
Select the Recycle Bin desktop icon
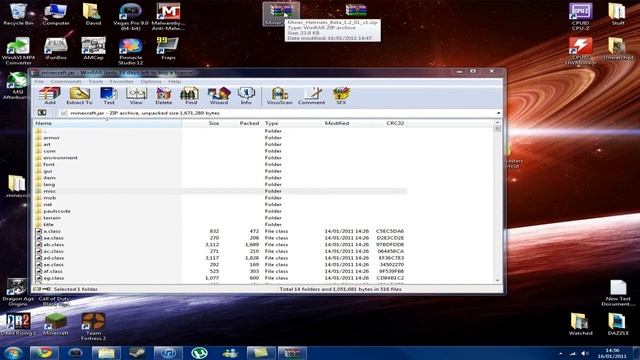(18, 14)
